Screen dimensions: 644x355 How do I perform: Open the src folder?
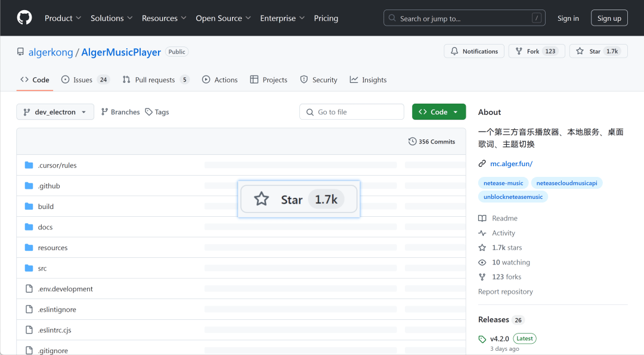coord(42,268)
